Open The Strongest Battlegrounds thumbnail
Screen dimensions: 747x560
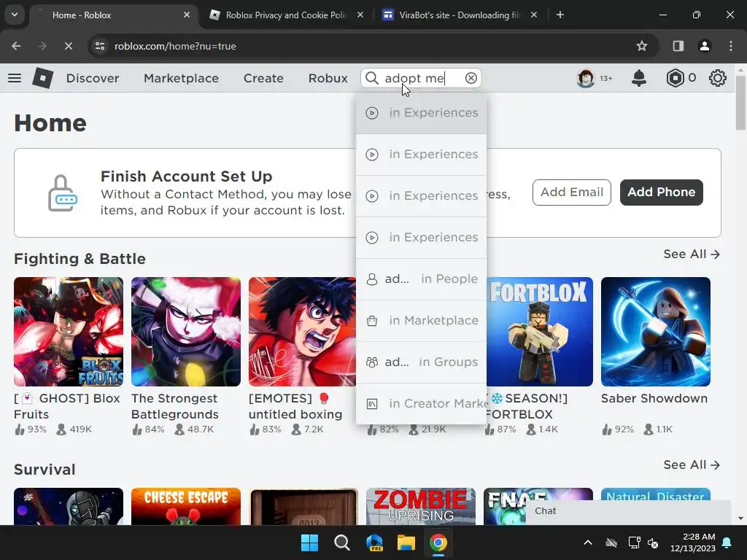[186, 332]
